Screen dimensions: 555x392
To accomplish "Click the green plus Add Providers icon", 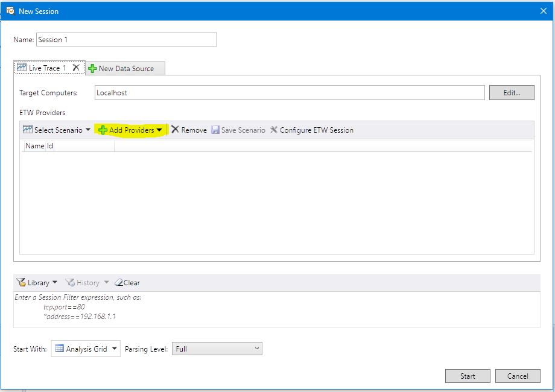I will (103, 130).
